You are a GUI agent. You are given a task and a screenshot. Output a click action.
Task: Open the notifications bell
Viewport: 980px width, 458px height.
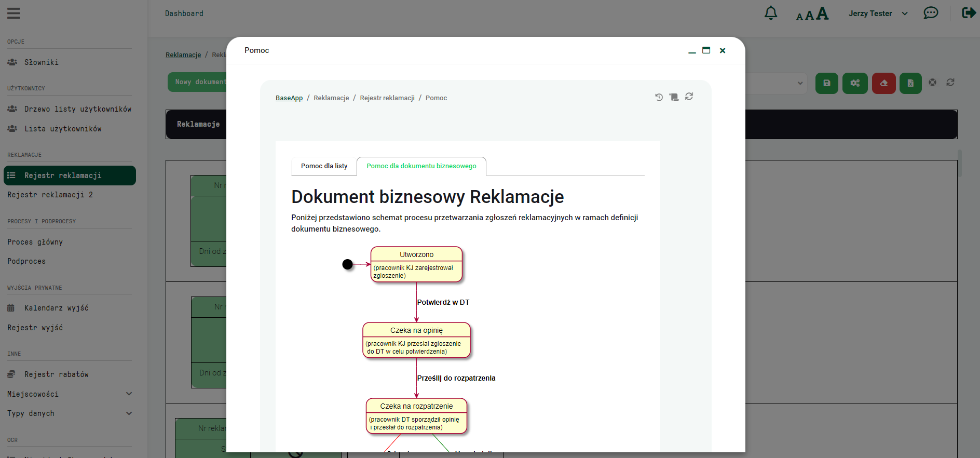(x=771, y=13)
